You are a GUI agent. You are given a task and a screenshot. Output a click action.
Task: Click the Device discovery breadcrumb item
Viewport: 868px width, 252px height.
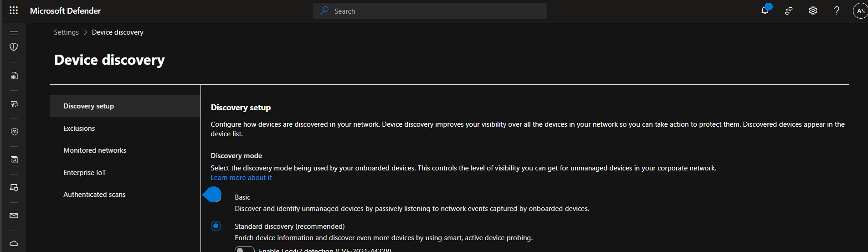[x=118, y=32]
